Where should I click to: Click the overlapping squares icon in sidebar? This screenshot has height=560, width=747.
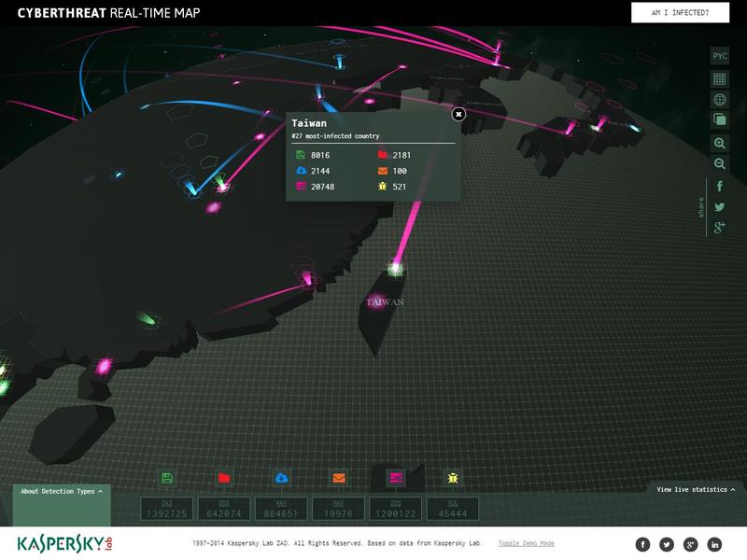(x=720, y=119)
